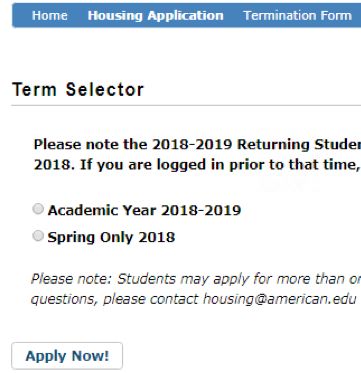This screenshot has width=361, height=373.
Task: Click the blue navigation bar left of Home
Action: tap(22, 15)
